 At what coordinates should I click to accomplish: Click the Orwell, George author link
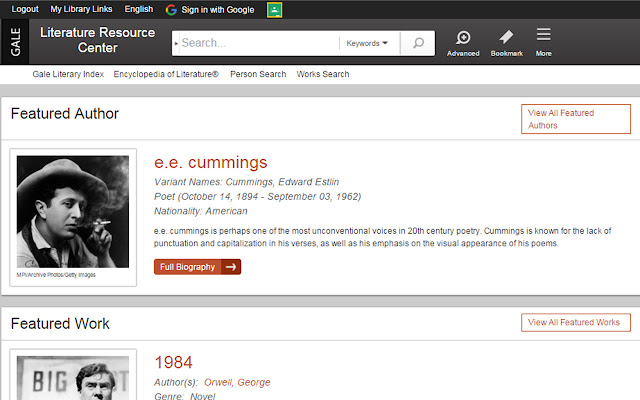pyautogui.click(x=237, y=382)
